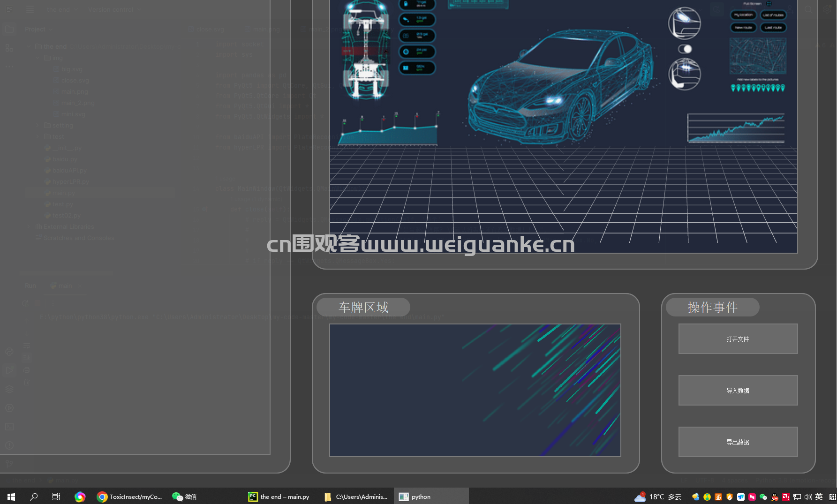This screenshot has width=837, height=504.
Task: Switch to main.png editor tab
Action: tap(263, 29)
